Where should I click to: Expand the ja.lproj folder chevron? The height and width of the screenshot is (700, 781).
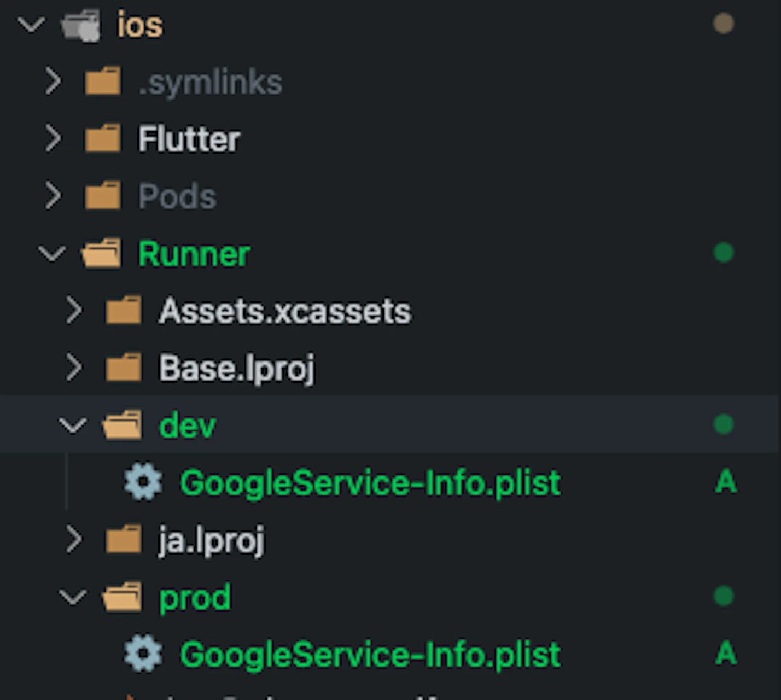coord(74,539)
